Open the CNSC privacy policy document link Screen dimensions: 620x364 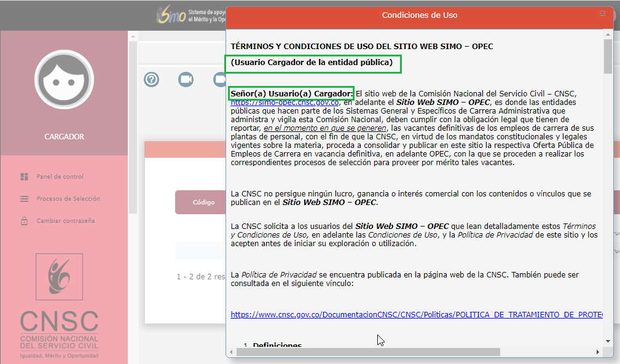pyautogui.click(x=417, y=315)
